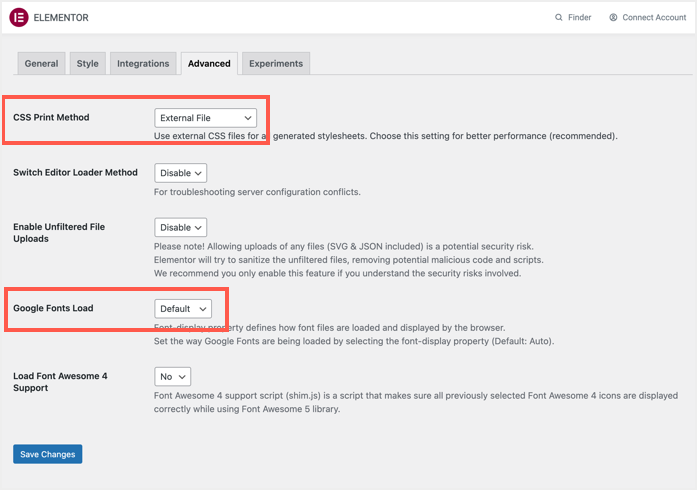Open the Enable Unfiltered File Uploads dropdown

(x=180, y=227)
